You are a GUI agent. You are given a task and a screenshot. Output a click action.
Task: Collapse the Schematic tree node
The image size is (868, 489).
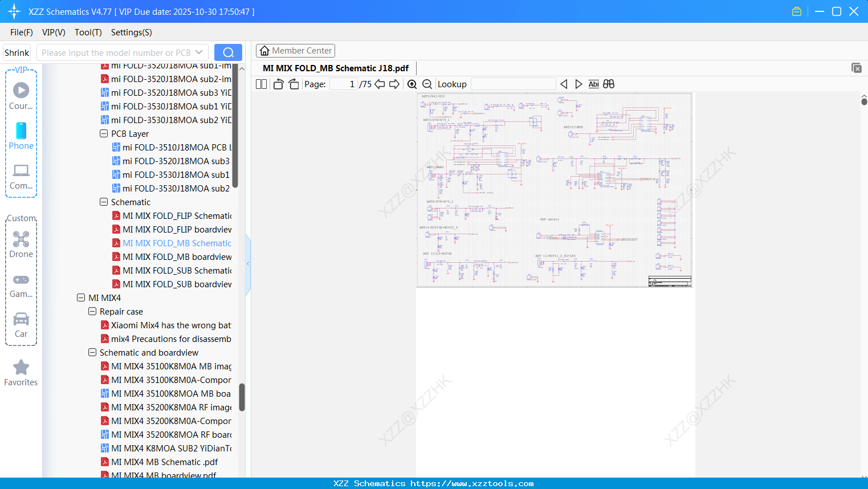(x=104, y=202)
